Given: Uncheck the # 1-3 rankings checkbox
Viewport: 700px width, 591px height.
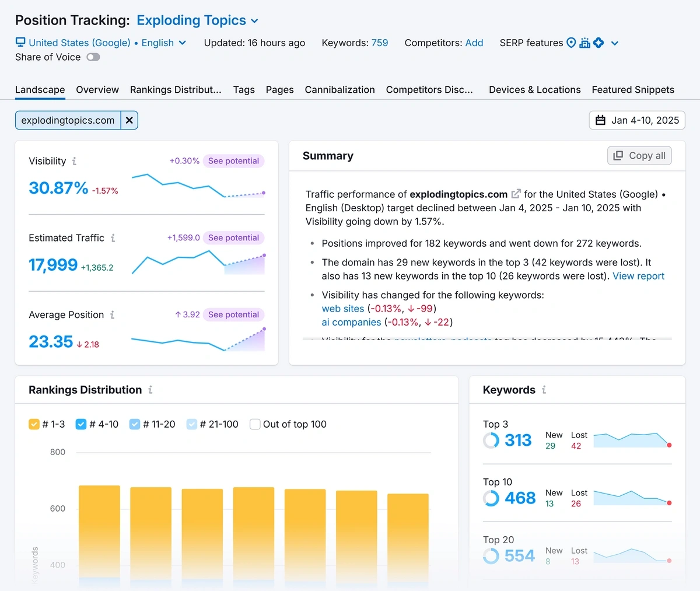Looking at the screenshot, I should point(34,424).
